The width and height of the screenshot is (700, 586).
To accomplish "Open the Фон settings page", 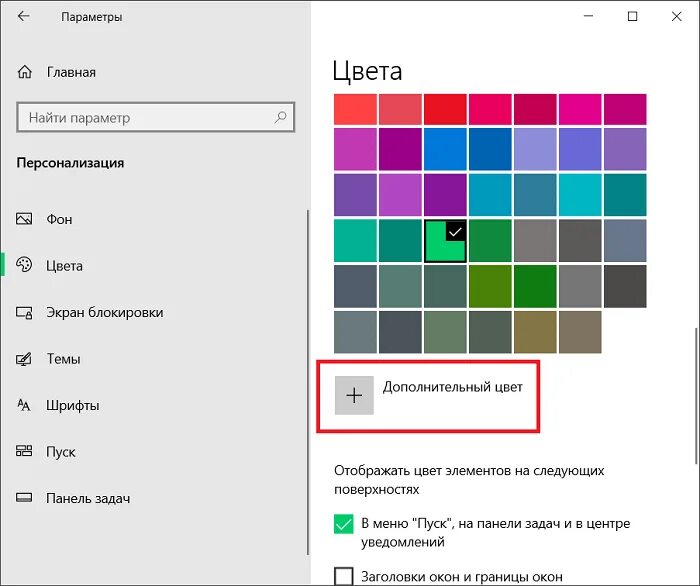I will click(59, 219).
